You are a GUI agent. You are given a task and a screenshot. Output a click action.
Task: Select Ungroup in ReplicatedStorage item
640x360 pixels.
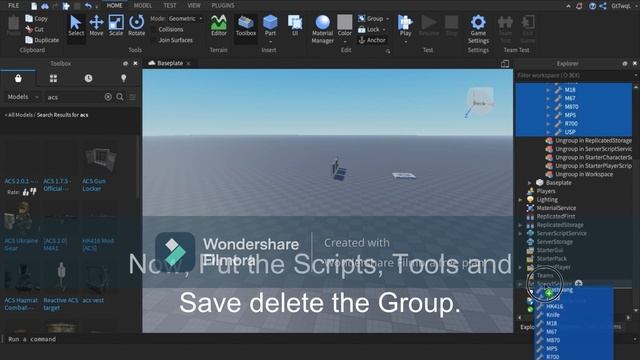(x=593, y=140)
